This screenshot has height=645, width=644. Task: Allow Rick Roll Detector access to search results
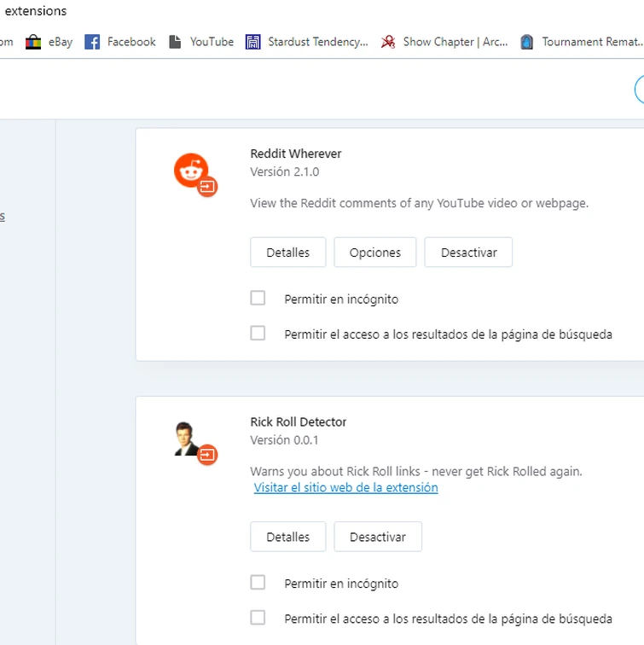click(x=258, y=618)
